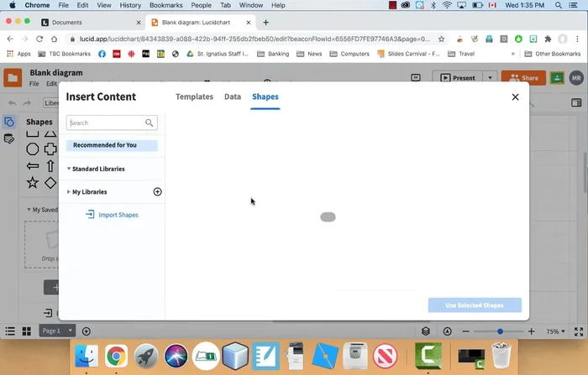
Task: Click the Lucidchart orange home logo
Action: 13,79
